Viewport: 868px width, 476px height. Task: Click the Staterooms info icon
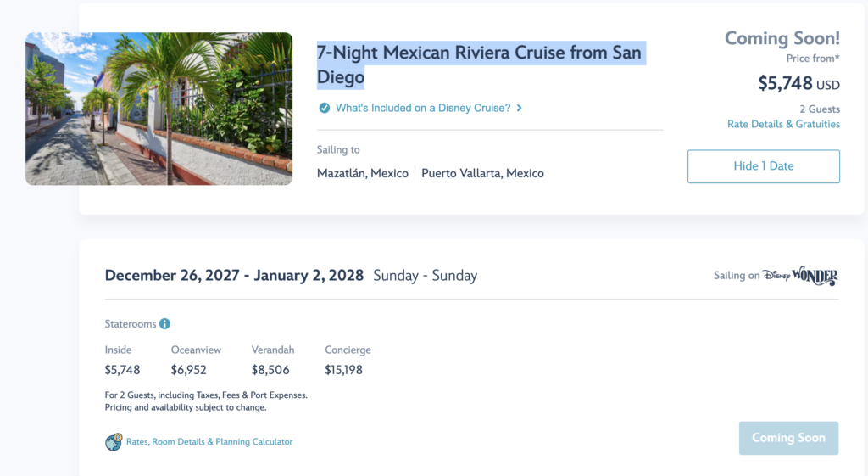[164, 323]
